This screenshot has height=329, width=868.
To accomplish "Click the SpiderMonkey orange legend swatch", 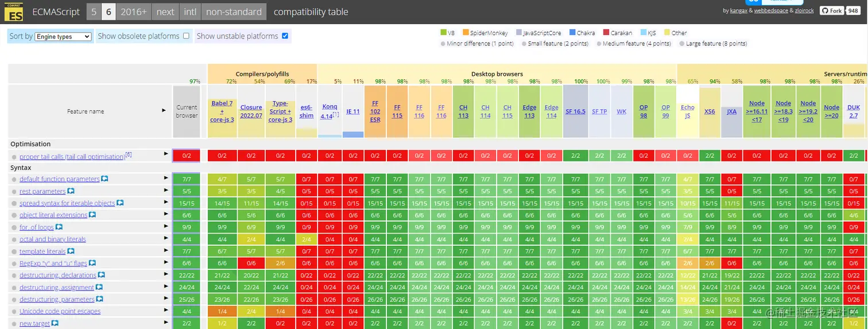I will [466, 33].
